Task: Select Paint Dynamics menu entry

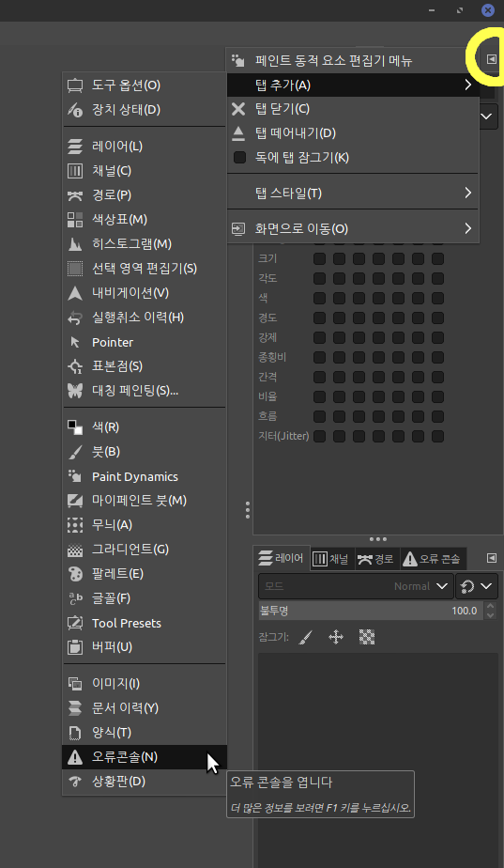Action: pyautogui.click(x=144, y=476)
